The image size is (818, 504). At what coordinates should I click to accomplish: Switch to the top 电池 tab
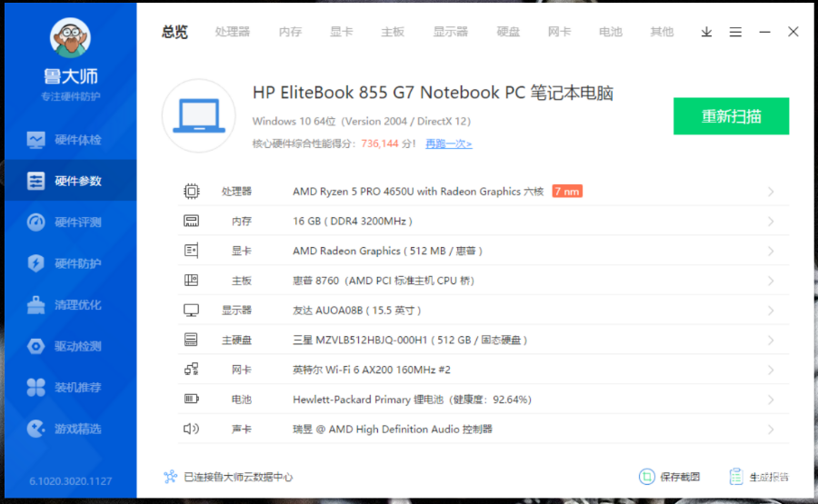[611, 32]
